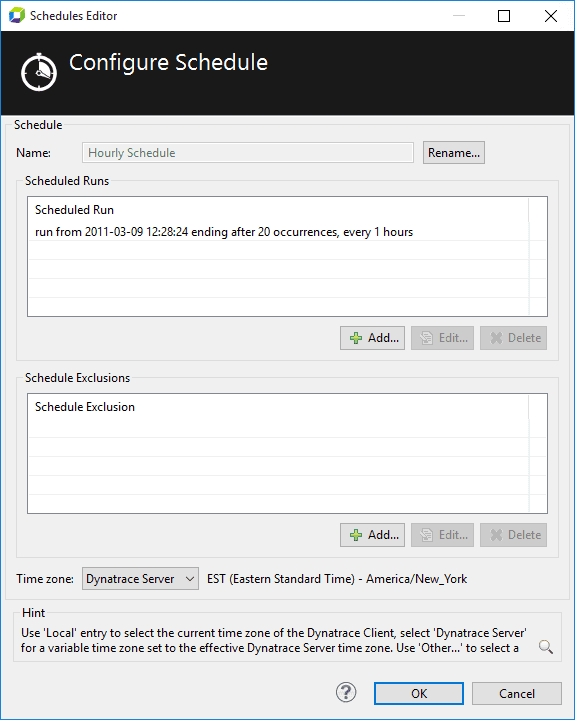The width and height of the screenshot is (575, 720).
Task: Click the magnifier icon in Hint box
Action: click(x=546, y=647)
